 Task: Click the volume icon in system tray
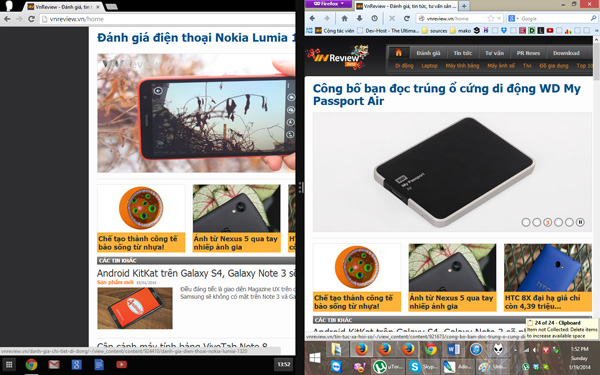[535, 350]
